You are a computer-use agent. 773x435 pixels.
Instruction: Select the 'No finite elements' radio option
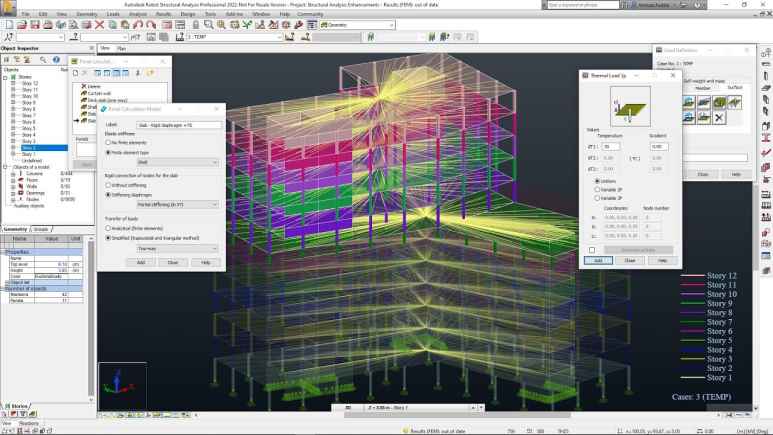tap(108, 144)
